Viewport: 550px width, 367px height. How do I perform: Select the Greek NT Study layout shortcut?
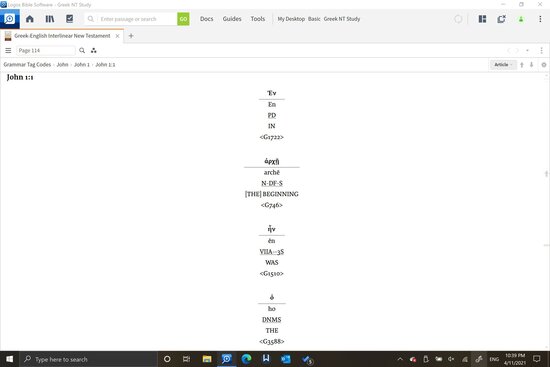tap(342, 19)
